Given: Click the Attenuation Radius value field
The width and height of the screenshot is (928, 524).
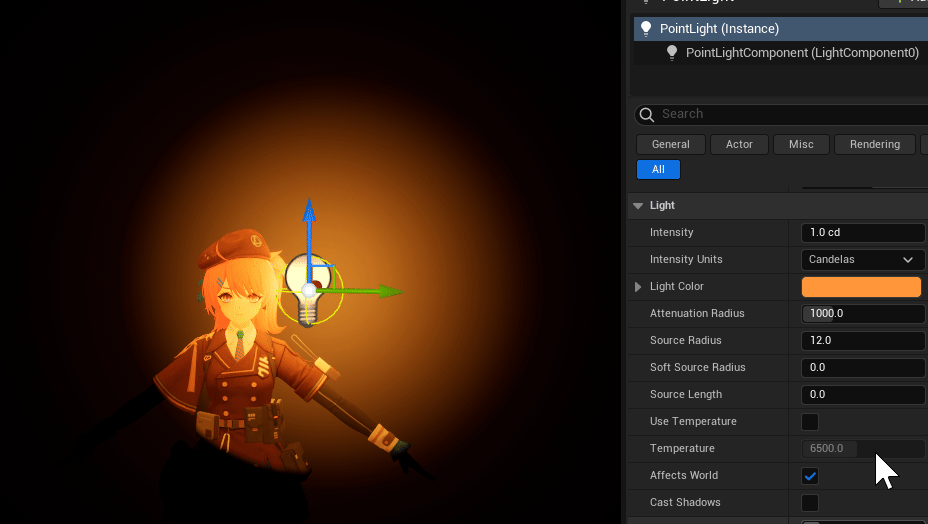Looking at the screenshot, I should (862, 313).
